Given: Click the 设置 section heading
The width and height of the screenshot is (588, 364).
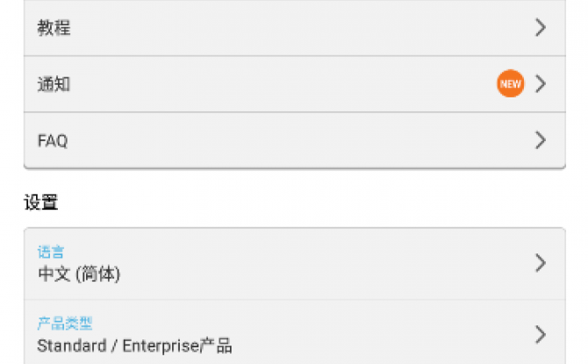Looking at the screenshot, I should tap(41, 203).
